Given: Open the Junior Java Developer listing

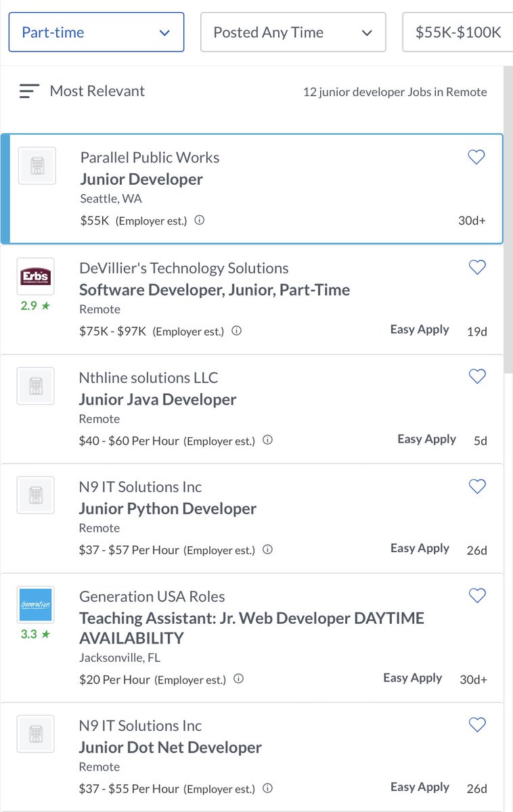Looking at the screenshot, I should click(158, 399).
